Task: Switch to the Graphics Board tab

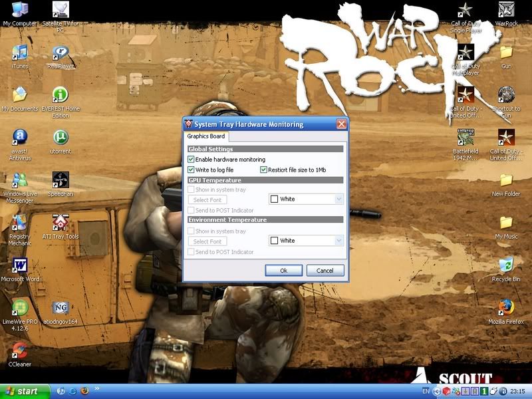Action: pyautogui.click(x=206, y=136)
